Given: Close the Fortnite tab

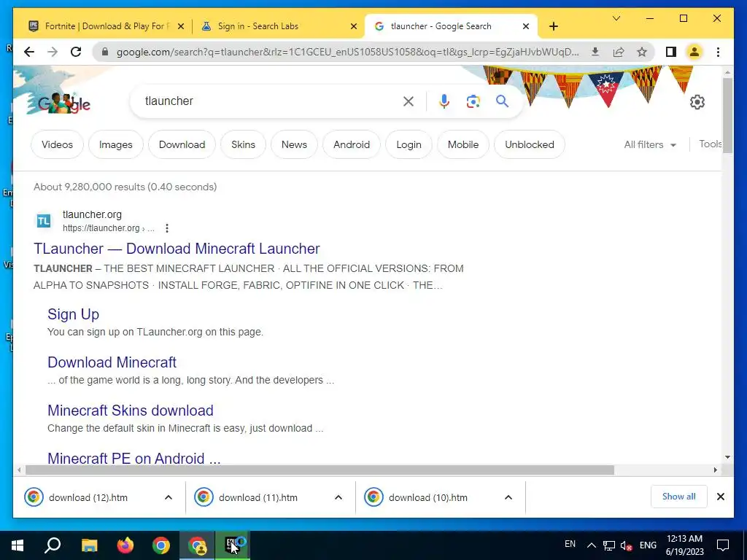Looking at the screenshot, I should pyautogui.click(x=181, y=26).
